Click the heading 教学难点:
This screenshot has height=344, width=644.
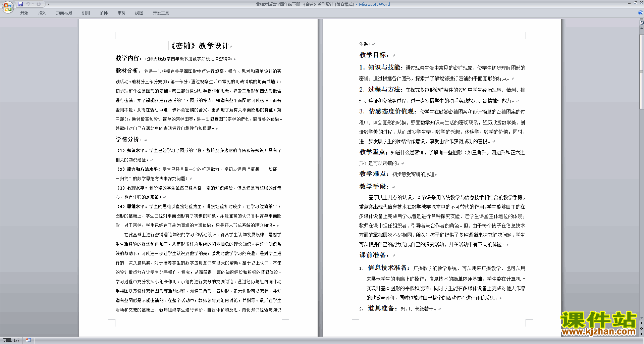tap(375, 174)
